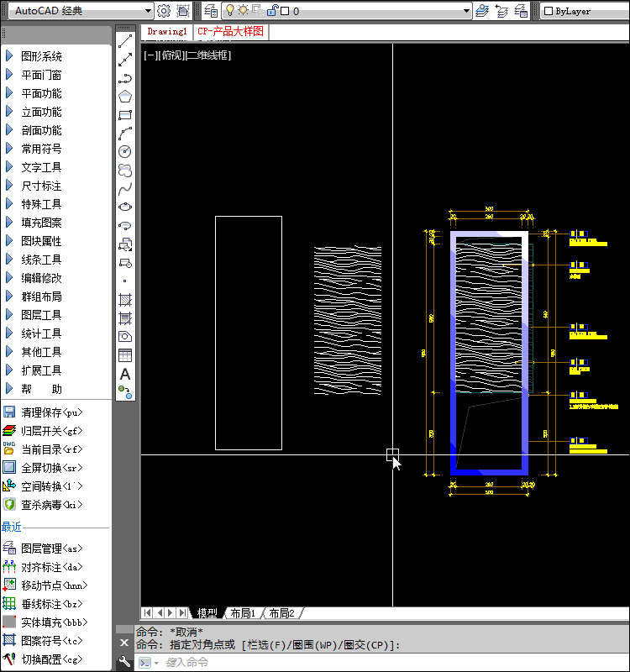
Task: Activate the Circle draw tool
Action: pos(125,151)
